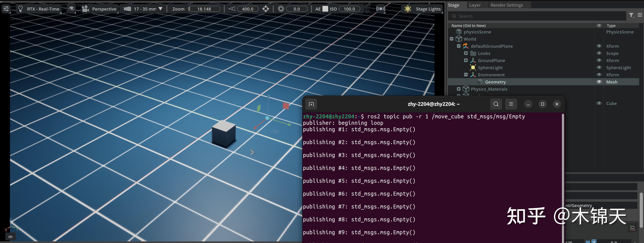
Task: Expand the Physics_Materials node
Action: pos(459,89)
